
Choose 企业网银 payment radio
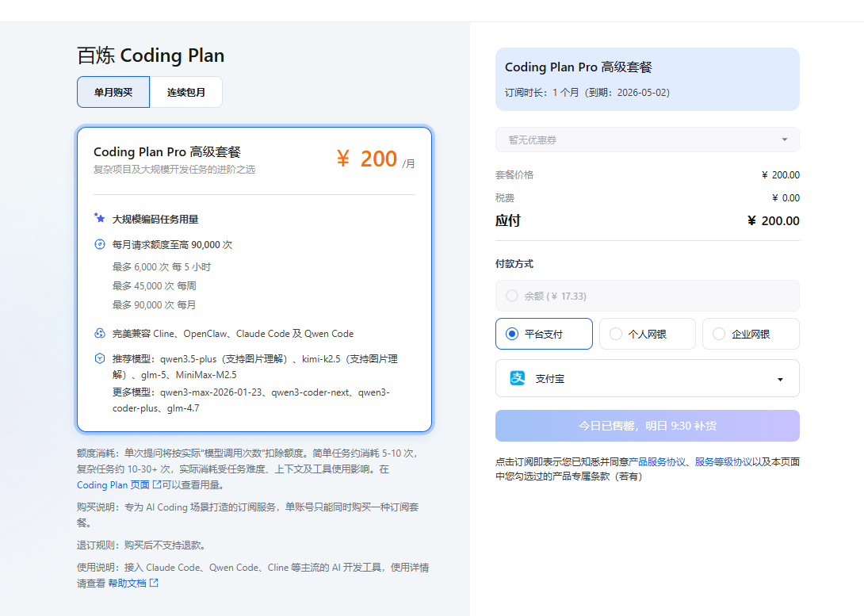pyautogui.click(x=719, y=334)
